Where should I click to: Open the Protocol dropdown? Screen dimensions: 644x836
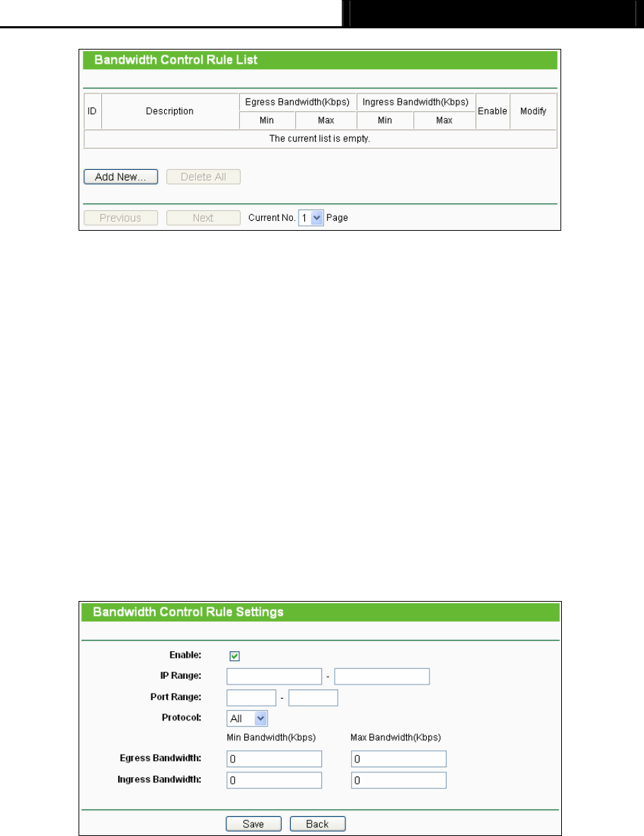coord(247,718)
